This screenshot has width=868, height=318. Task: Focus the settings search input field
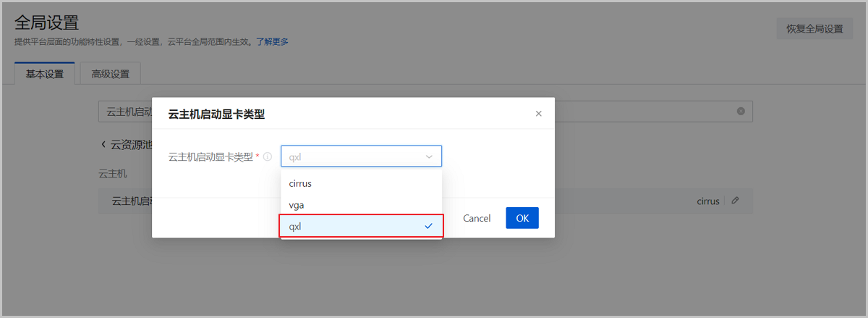[124, 112]
